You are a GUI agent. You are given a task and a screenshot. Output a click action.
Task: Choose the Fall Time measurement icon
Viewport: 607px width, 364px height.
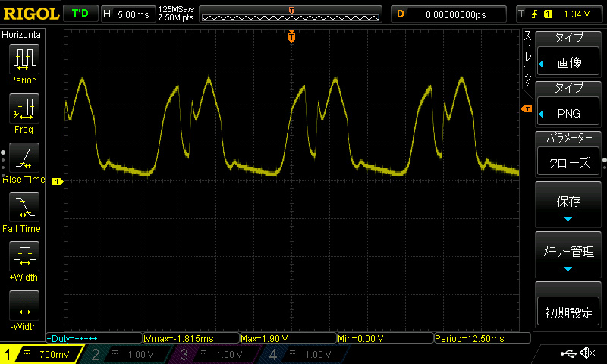(24, 206)
